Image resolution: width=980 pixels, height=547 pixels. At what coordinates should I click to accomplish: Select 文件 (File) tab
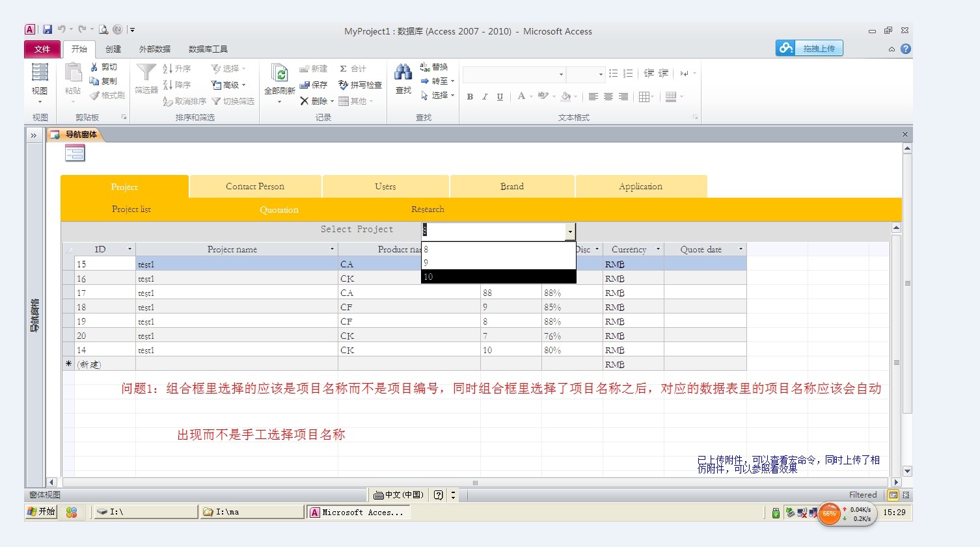point(42,49)
